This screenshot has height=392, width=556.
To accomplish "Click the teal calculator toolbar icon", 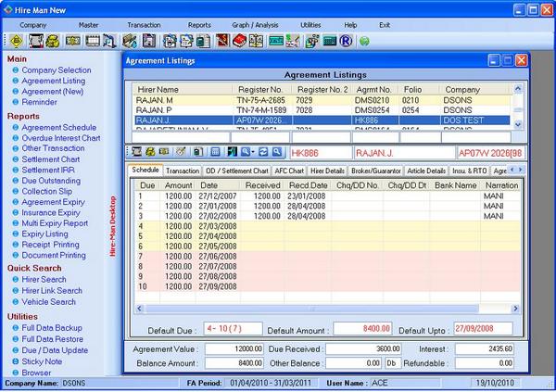I will (330, 41).
